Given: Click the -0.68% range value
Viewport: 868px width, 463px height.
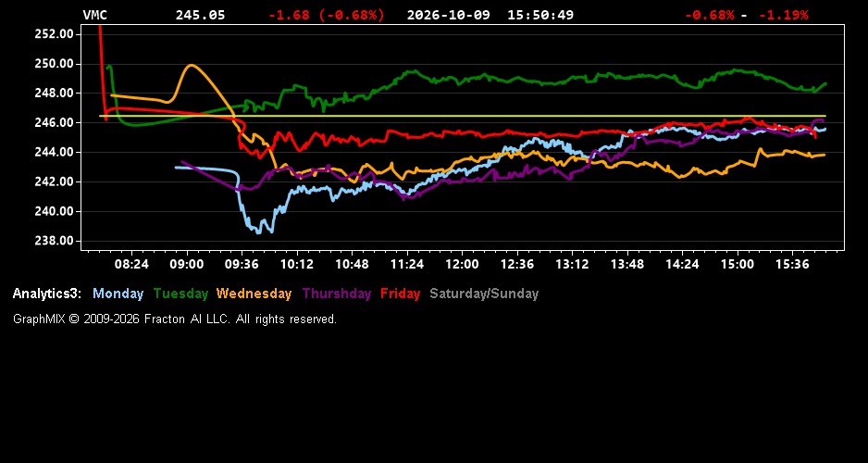Looking at the screenshot, I should 710,15.
